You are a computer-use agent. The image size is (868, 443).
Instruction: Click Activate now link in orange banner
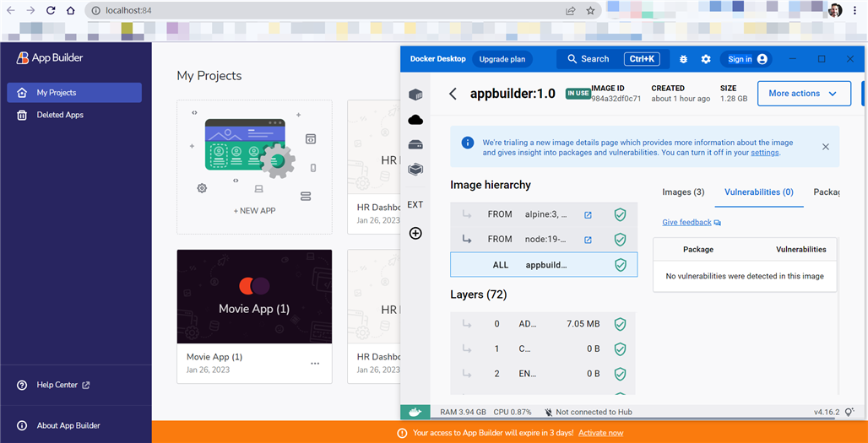click(600, 433)
